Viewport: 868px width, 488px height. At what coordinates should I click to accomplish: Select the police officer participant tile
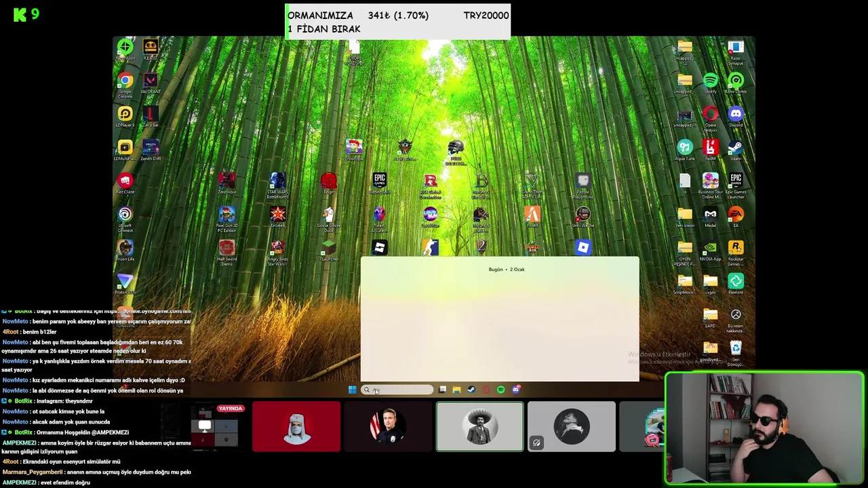(388, 426)
